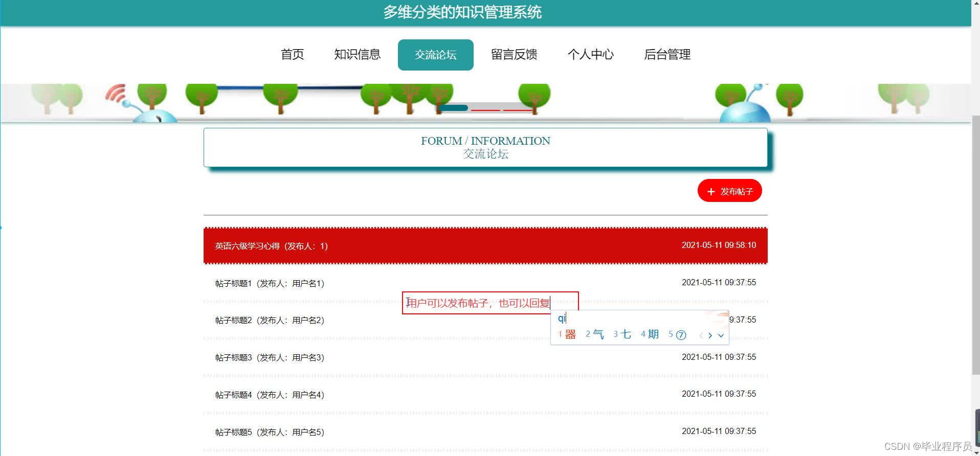Viewport: 980px width, 456px height.
Task: Select the first banner carousel indicator
Action: [x=454, y=108]
